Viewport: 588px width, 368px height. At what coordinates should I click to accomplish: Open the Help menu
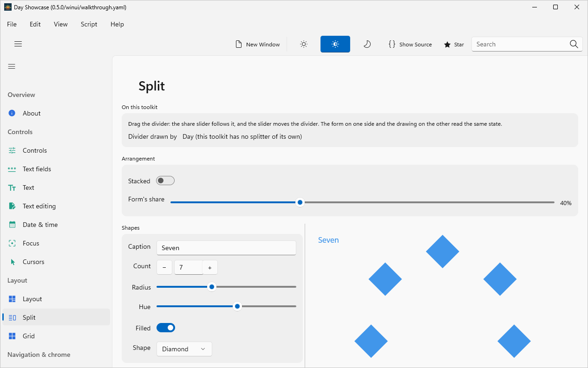click(x=117, y=24)
